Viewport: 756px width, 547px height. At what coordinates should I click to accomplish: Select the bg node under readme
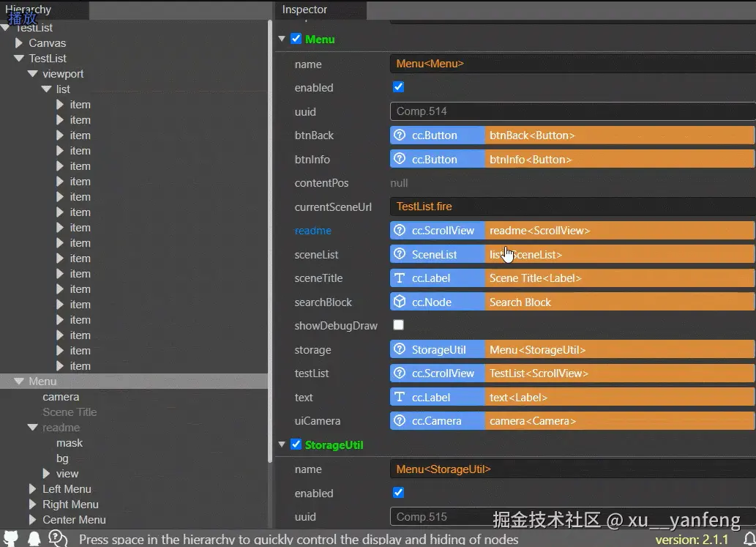pyautogui.click(x=62, y=458)
